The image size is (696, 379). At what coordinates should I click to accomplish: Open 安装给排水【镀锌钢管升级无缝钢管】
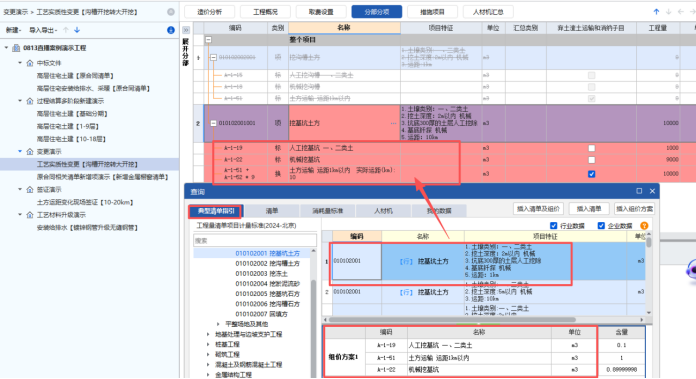click(x=87, y=228)
